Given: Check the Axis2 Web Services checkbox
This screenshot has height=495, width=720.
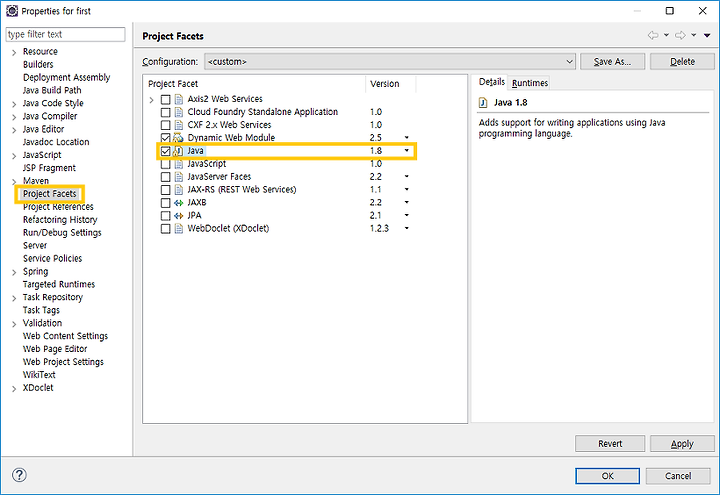Looking at the screenshot, I should (x=165, y=99).
